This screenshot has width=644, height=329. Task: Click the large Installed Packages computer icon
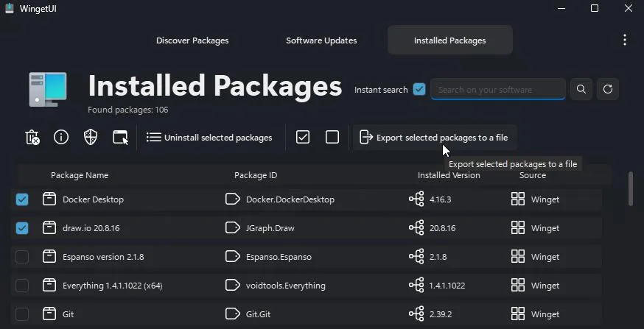tap(48, 90)
